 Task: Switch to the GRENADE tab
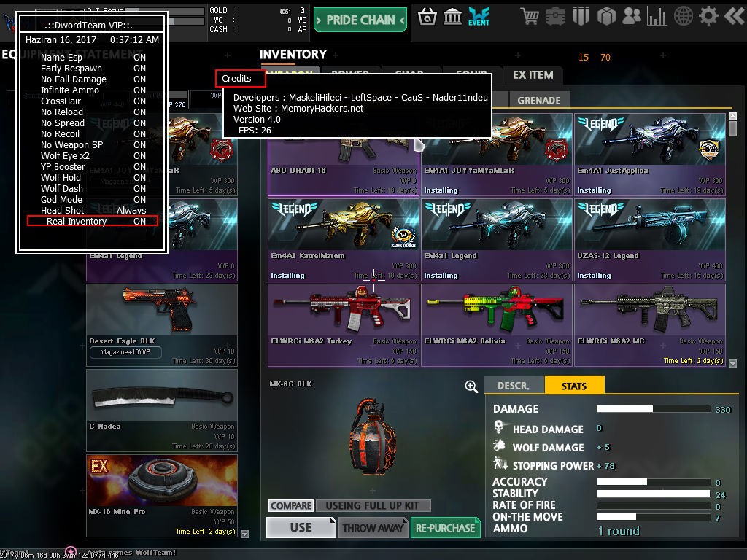coord(539,101)
